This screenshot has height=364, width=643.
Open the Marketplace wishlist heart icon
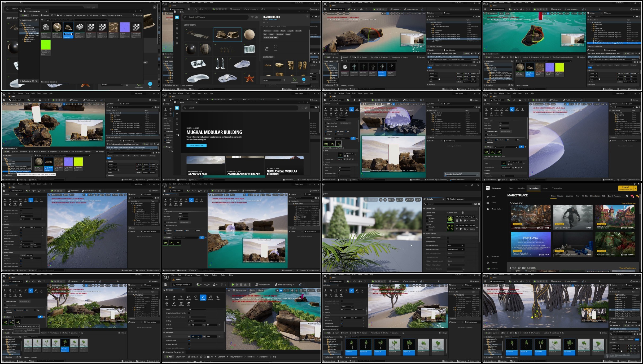point(632,196)
